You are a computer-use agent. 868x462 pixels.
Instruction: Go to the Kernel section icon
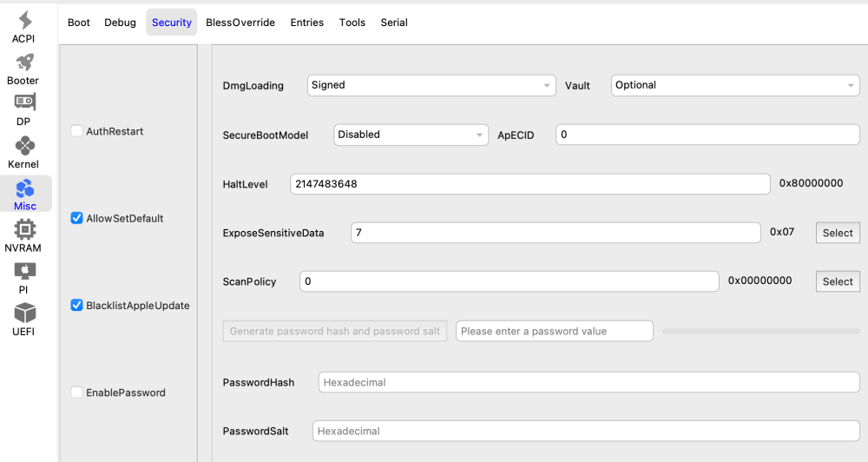pyautogui.click(x=25, y=146)
